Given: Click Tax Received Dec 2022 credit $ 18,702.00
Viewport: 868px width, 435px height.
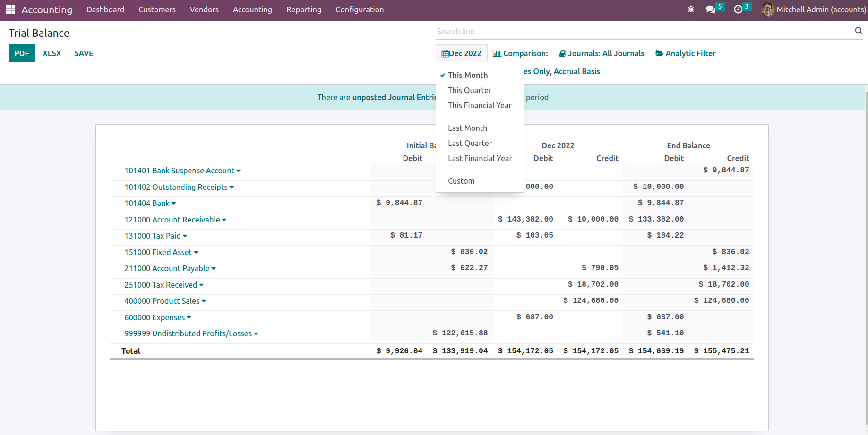Looking at the screenshot, I should [x=593, y=284].
